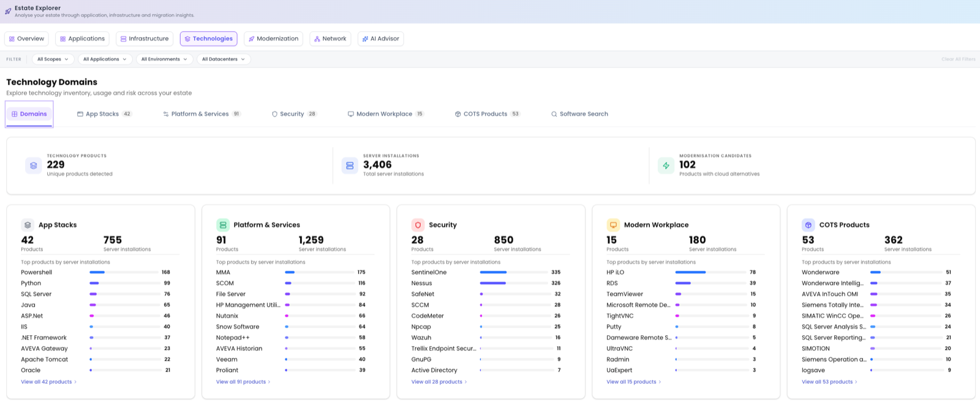Viewport: 980px width, 402px height.
Task: Click the SafeNet product row
Action: tap(486, 294)
